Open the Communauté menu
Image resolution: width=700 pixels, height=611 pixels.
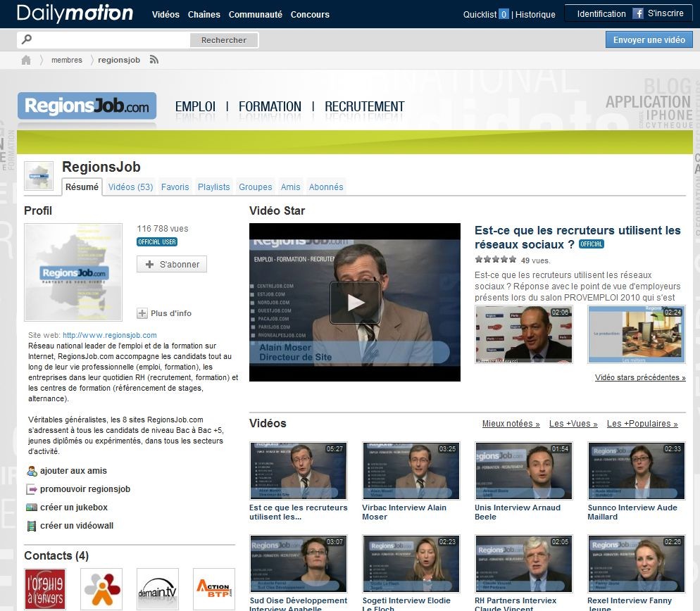(x=256, y=14)
